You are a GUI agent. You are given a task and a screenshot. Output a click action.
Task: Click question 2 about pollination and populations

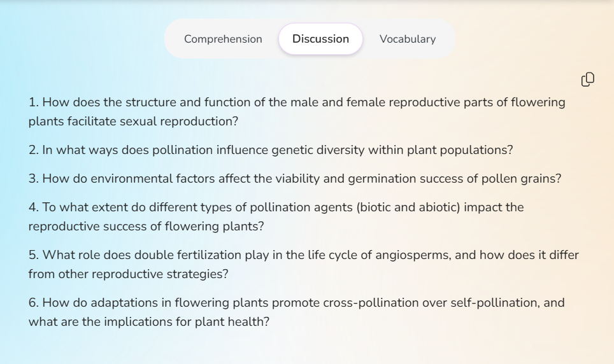click(x=271, y=150)
